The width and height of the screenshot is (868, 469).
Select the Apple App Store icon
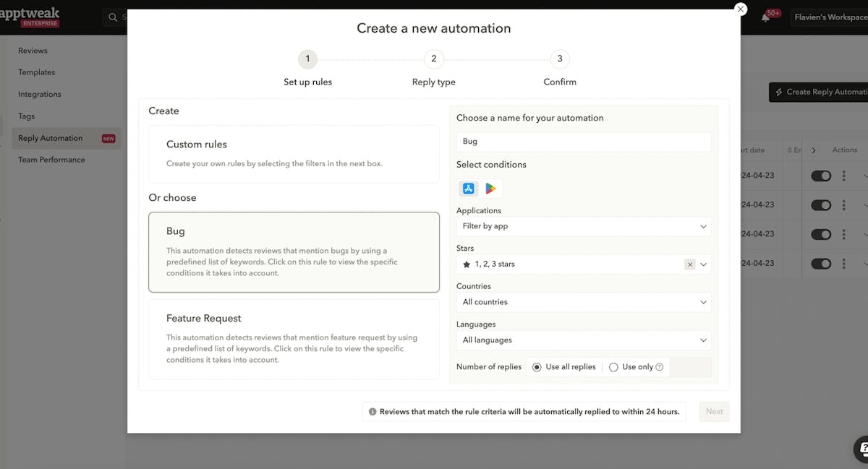469,189
